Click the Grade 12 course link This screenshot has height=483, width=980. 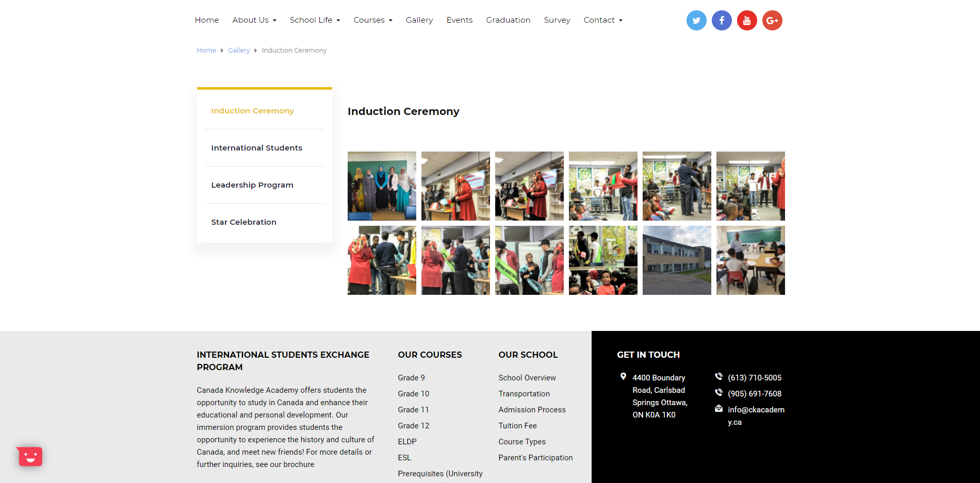point(414,426)
